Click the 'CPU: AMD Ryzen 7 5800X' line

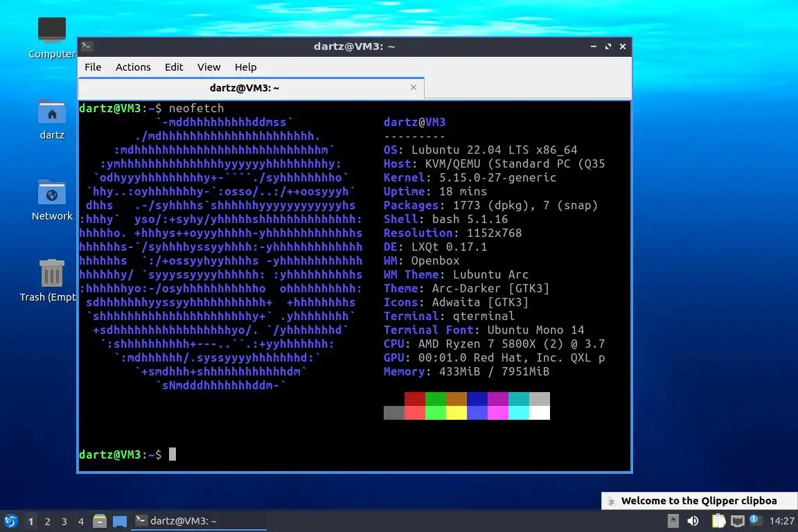(494, 344)
